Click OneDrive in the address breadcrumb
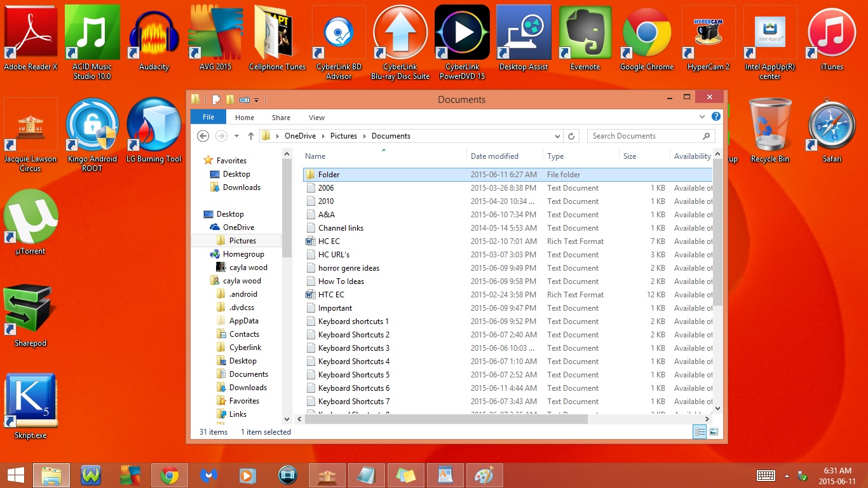 (x=301, y=136)
